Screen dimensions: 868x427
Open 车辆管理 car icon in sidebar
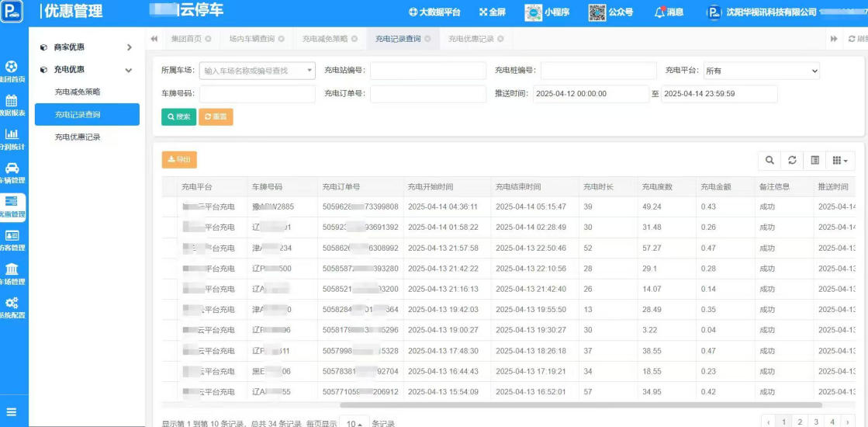click(12, 173)
